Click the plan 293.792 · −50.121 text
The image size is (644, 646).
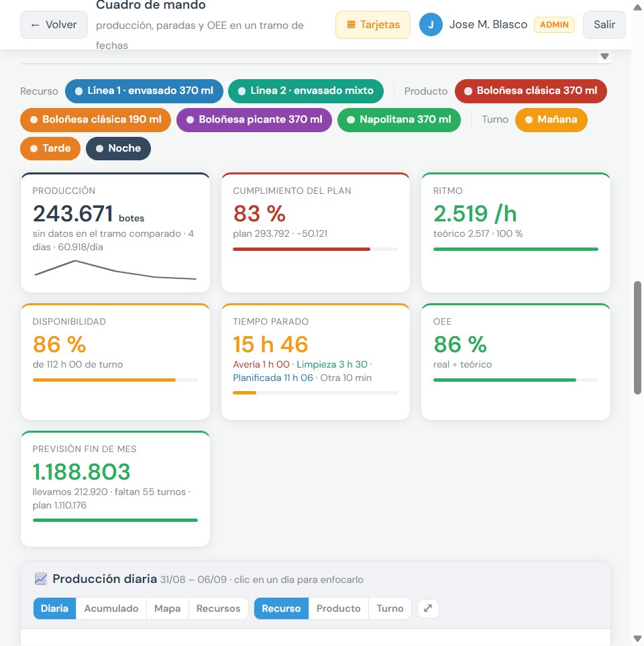click(x=280, y=233)
